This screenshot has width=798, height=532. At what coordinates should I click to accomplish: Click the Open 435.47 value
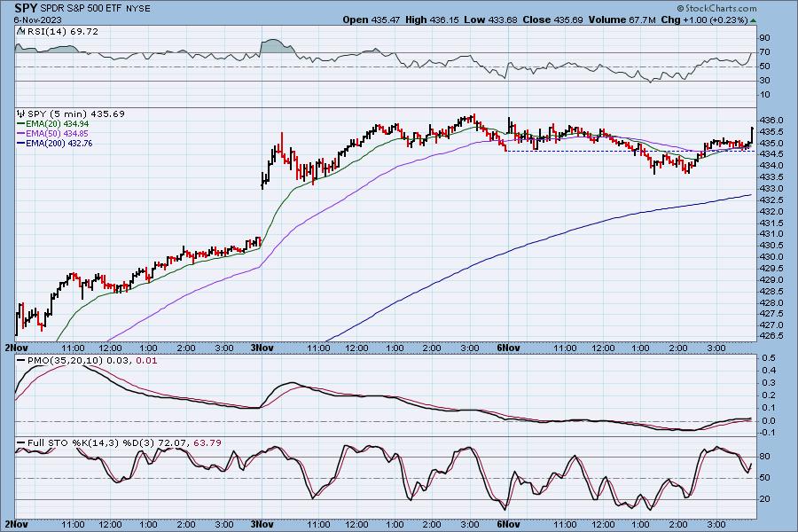(371, 20)
